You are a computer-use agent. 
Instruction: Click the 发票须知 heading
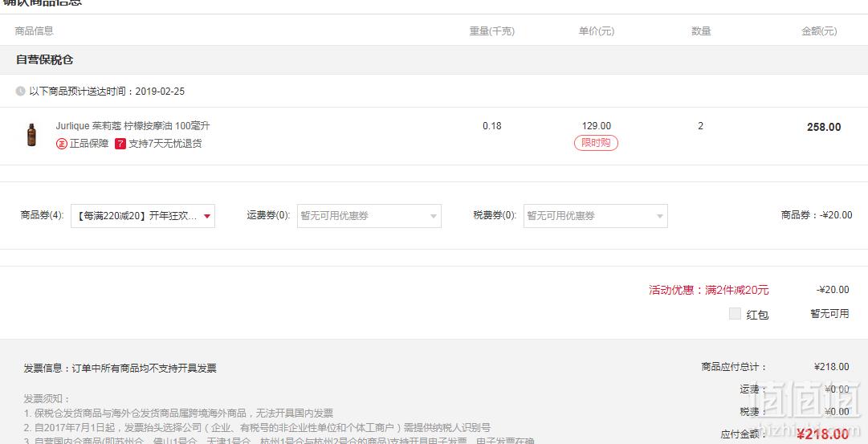(47, 399)
